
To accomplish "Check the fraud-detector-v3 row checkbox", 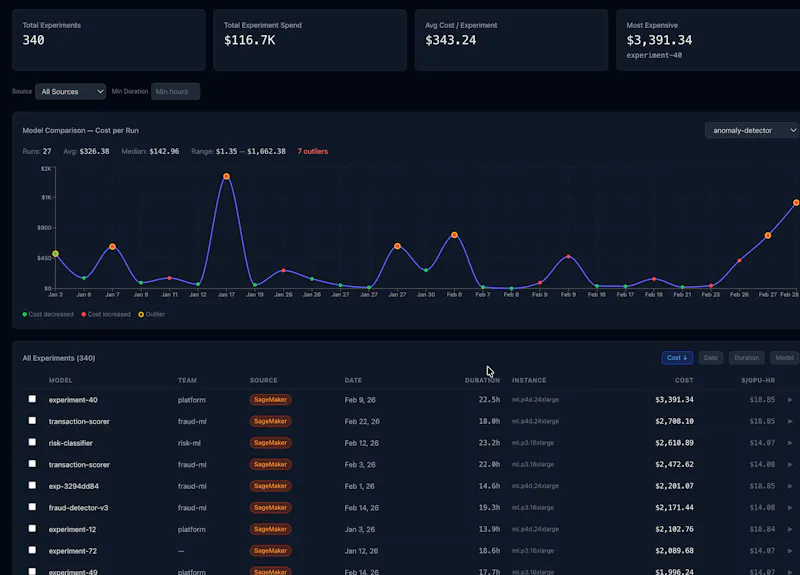I will click(x=32, y=507).
